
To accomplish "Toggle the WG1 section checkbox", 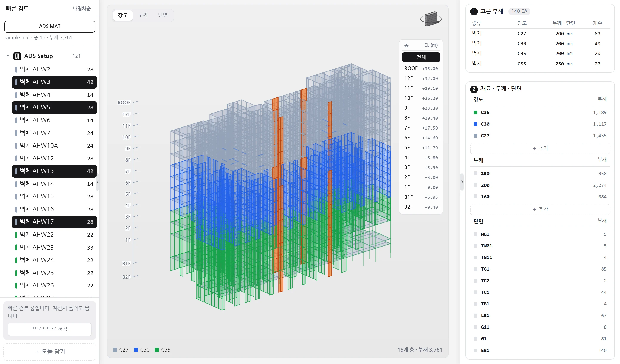I will tap(476, 234).
